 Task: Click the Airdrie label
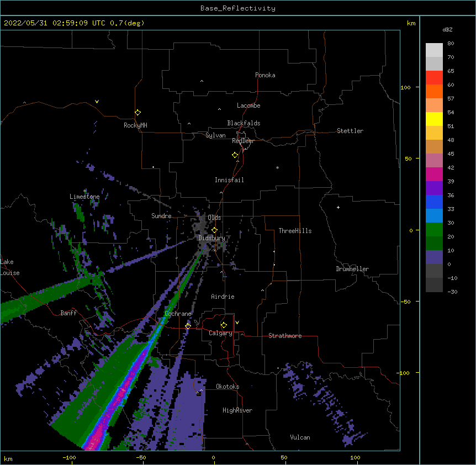[x=223, y=297]
